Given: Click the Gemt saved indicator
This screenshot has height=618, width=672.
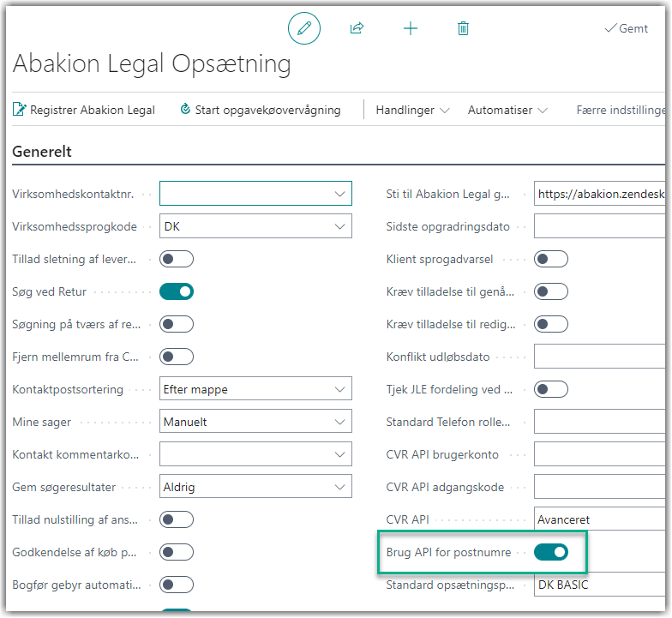Looking at the screenshot, I should (626, 28).
